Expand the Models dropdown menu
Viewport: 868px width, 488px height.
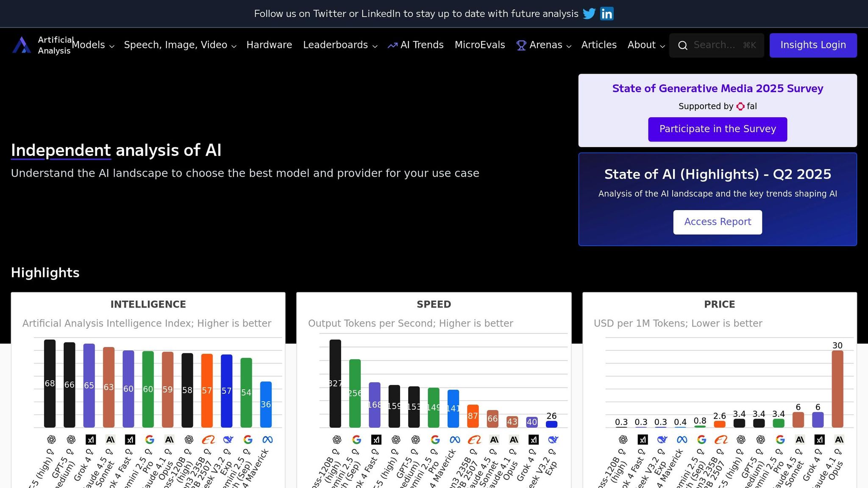93,45
